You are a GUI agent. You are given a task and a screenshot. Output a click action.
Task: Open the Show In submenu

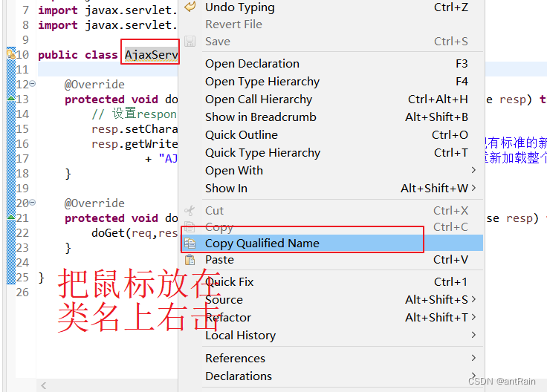tap(331, 188)
